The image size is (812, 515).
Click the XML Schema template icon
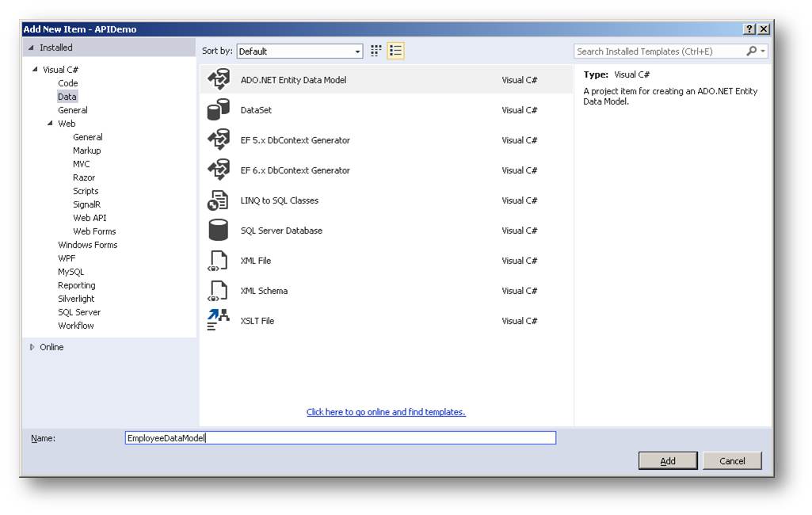218,291
